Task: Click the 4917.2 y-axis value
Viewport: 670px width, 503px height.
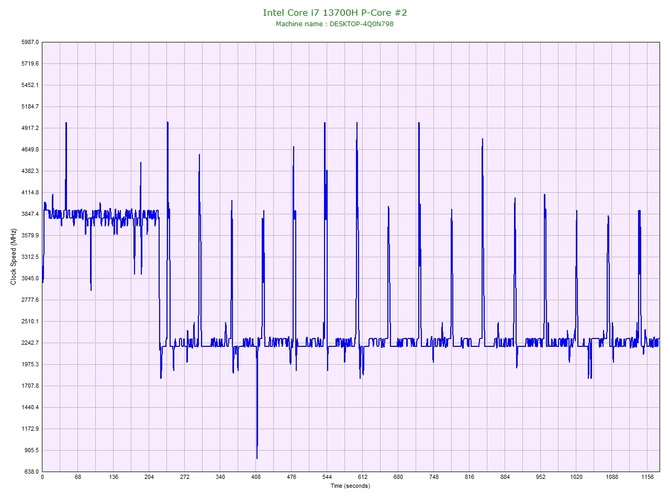Action: point(30,128)
